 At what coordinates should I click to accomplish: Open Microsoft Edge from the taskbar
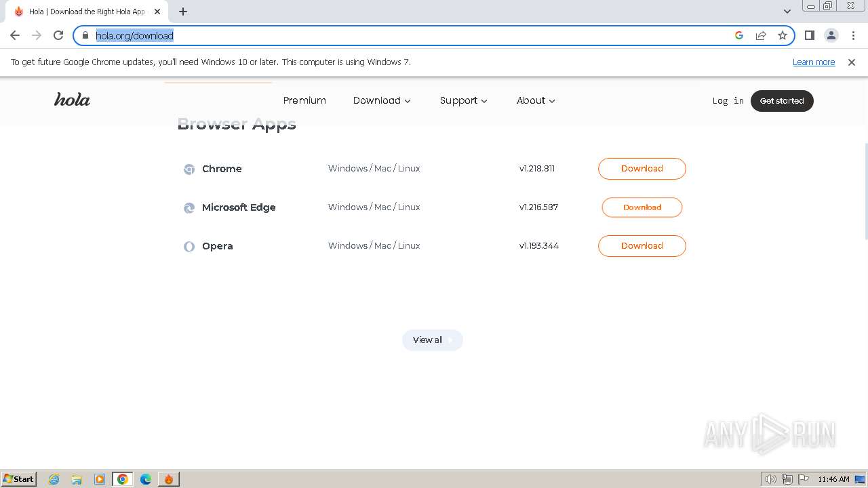(x=146, y=479)
